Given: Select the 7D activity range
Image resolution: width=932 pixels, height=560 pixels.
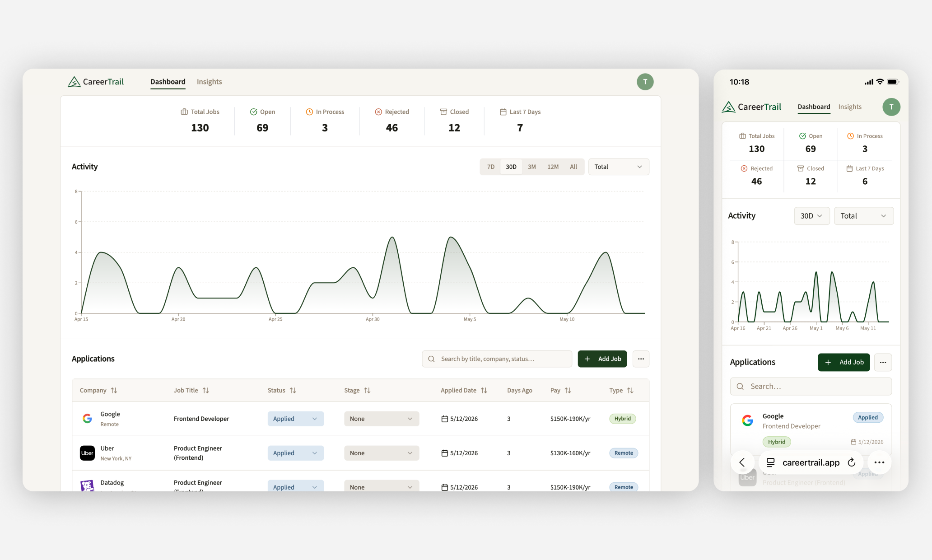Looking at the screenshot, I should click(491, 167).
